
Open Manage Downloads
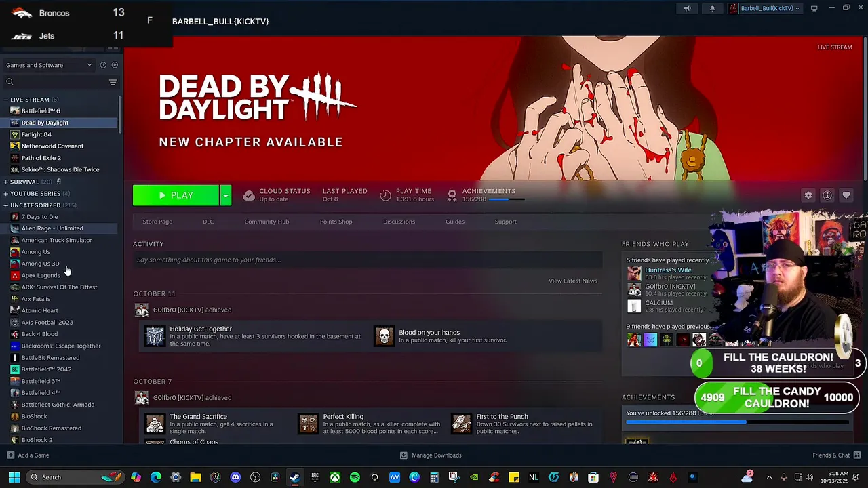pyautogui.click(x=431, y=455)
